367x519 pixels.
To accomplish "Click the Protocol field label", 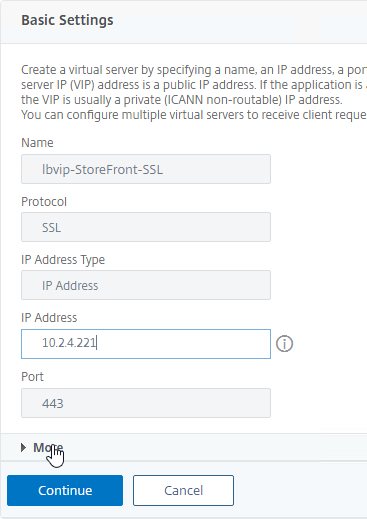I will pos(44,202).
